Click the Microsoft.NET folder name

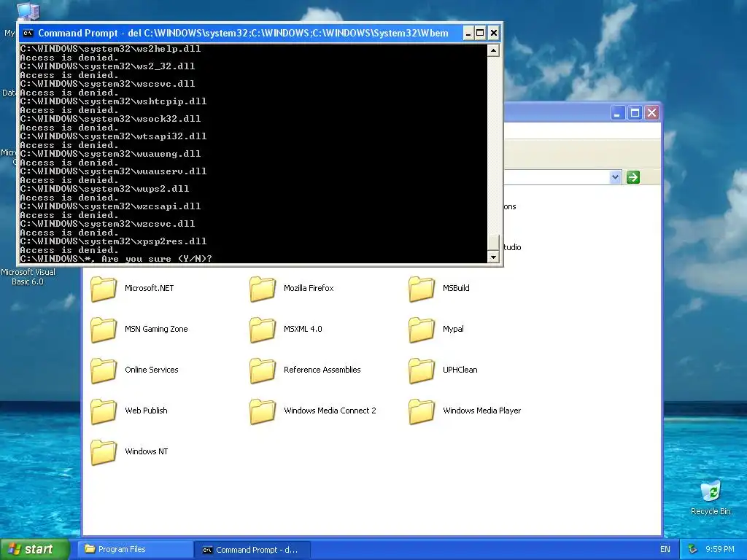click(149, 288)
